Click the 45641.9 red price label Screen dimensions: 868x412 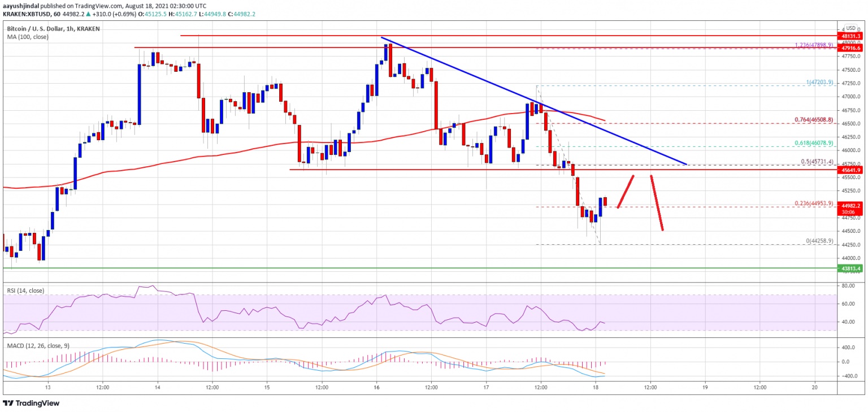850,170
